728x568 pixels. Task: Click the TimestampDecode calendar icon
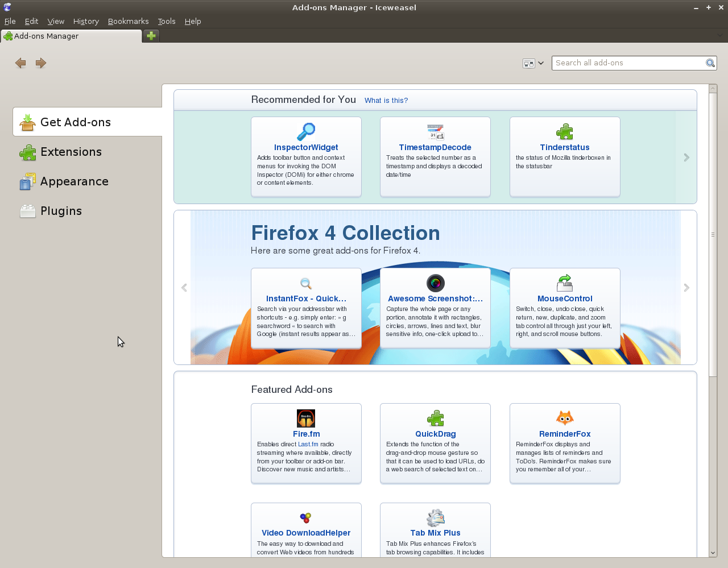click(435, 132)
